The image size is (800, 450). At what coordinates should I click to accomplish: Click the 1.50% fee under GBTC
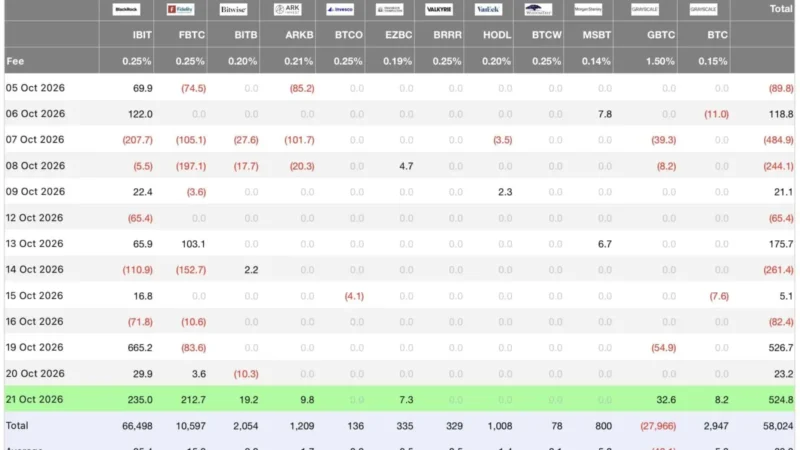tap(660, 61)
